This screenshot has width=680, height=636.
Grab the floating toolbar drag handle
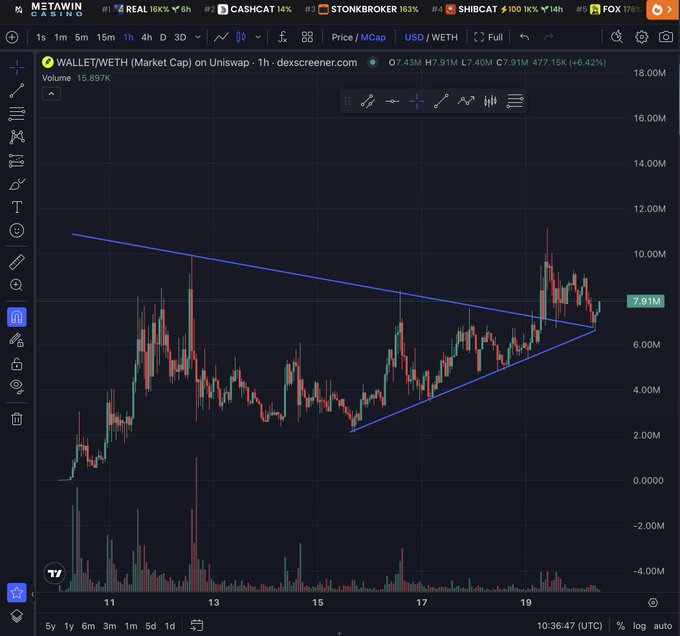pyautogui.click(x=347, y=101)
